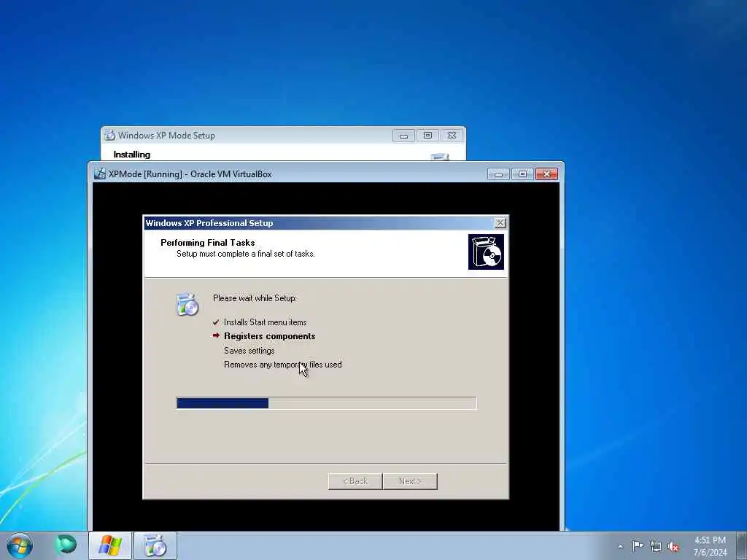
Task: Click the disabled Next button
Action: [410, 481]
